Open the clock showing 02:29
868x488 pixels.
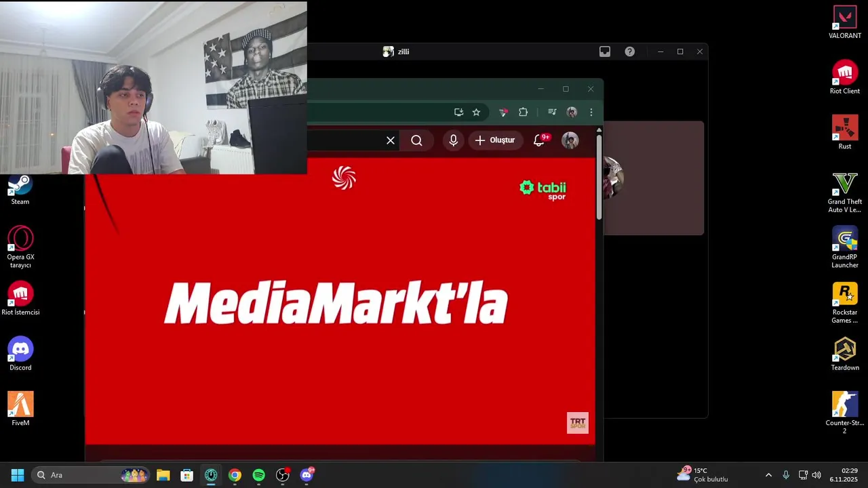[845, 474]
